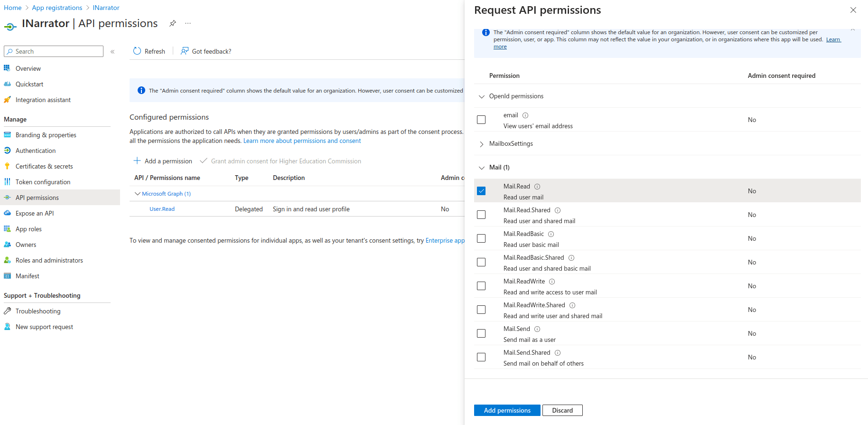
Task: Click the Refresh icon in toolbar
Action: click(137, 51)
